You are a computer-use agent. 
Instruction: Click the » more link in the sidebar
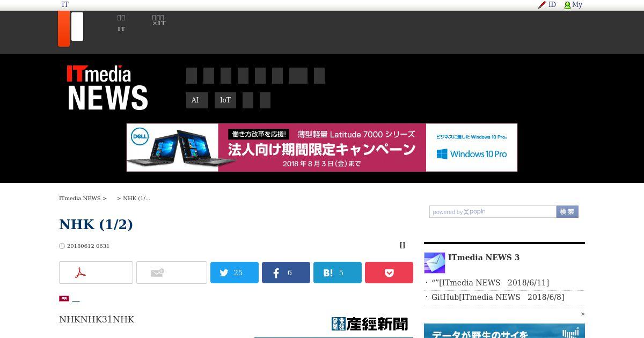(583, 314)
